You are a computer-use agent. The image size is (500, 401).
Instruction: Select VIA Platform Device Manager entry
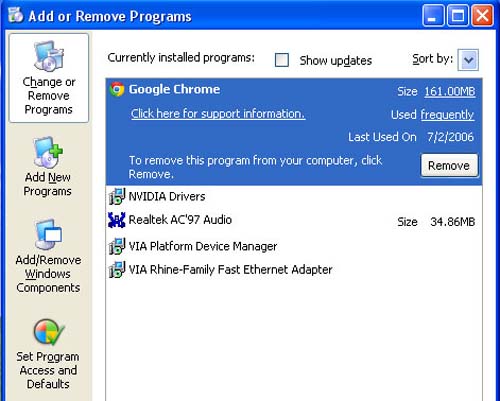click(294, 246)
